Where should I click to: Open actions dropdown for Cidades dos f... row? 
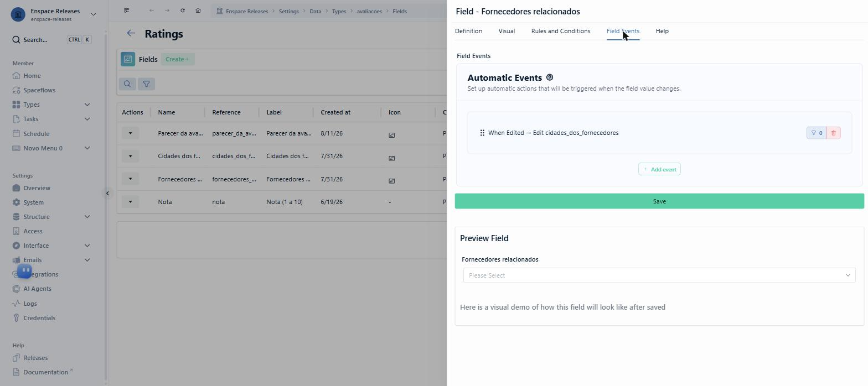pos(131,156)
